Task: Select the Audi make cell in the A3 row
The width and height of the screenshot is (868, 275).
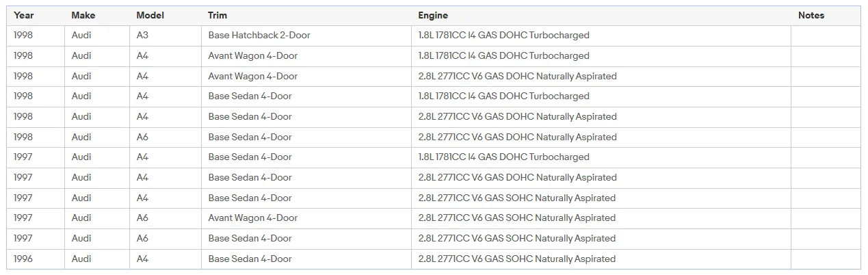Action: pos(97,36)
